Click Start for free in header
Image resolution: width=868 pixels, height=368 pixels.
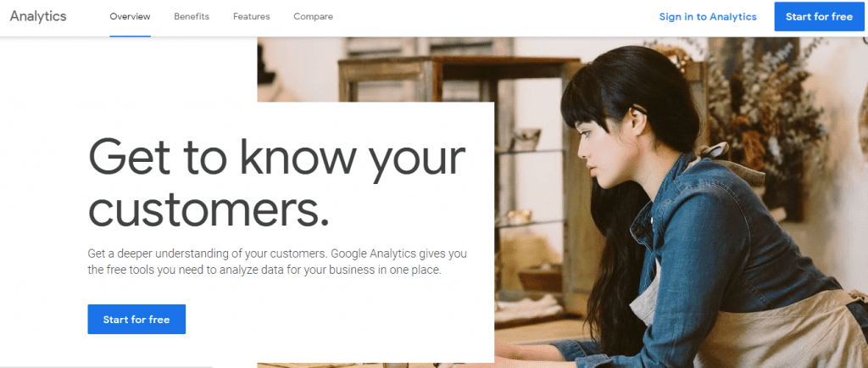(x=820, y=17)
